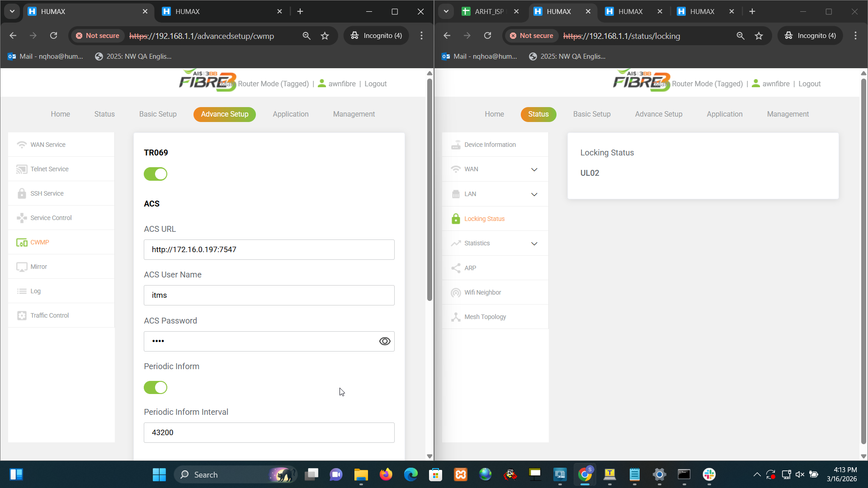Click the left page's vertical scrollbar
The image size is (868, 488).
tap(429, 190)
